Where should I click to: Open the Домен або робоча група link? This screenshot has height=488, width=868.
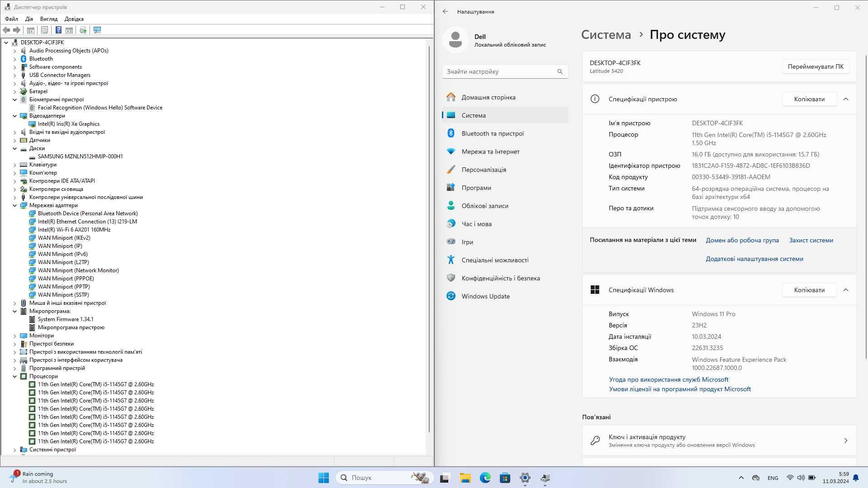tap(742, 240)
